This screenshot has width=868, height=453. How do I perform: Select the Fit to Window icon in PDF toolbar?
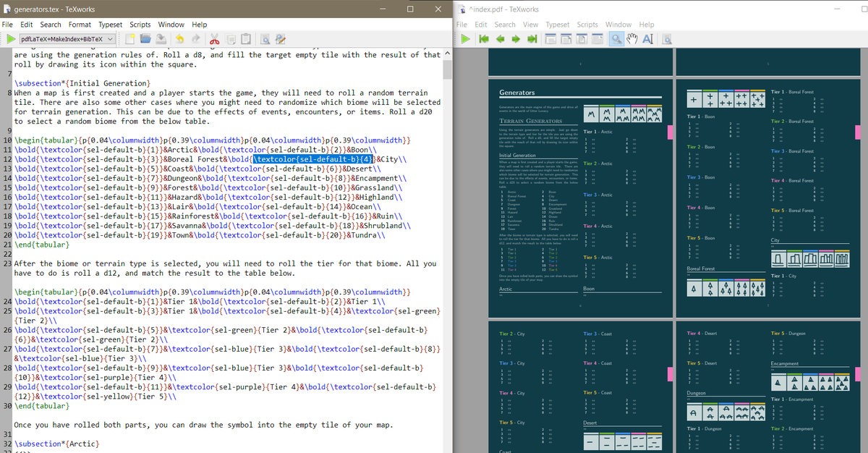tap(581, 38)
